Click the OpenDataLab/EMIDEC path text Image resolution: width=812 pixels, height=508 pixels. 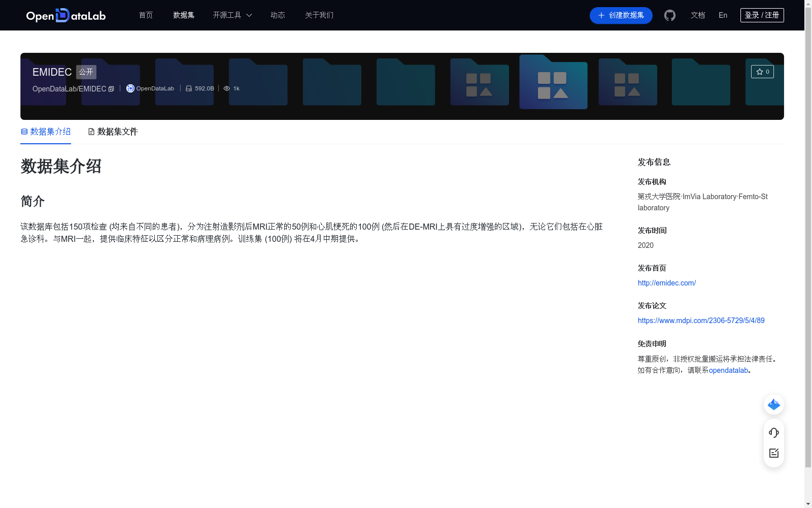pos(70,89)
